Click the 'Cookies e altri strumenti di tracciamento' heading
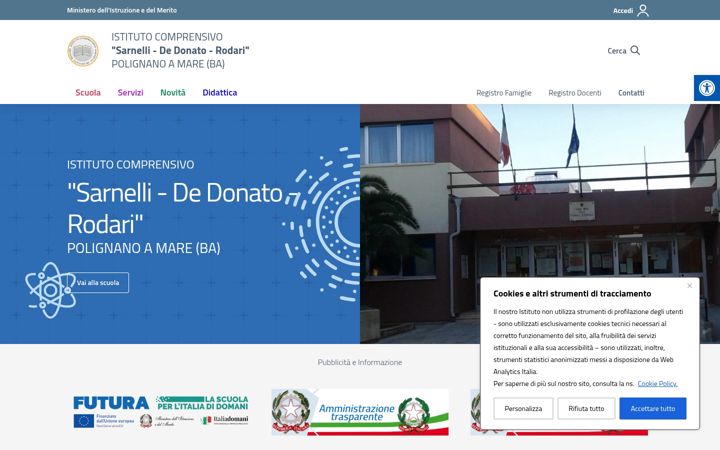 pyautogui.click(x=572, y=293)
